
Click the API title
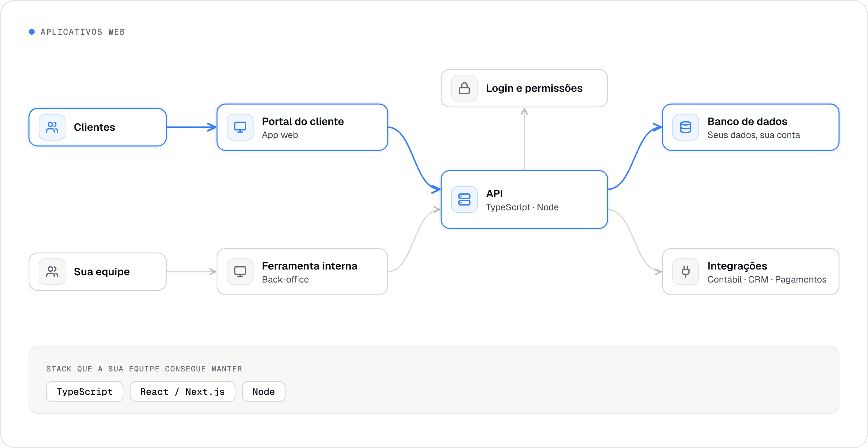click(494, 194)
